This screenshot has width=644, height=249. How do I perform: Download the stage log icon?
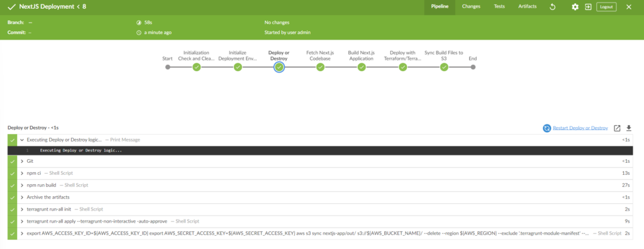point(628,128)
